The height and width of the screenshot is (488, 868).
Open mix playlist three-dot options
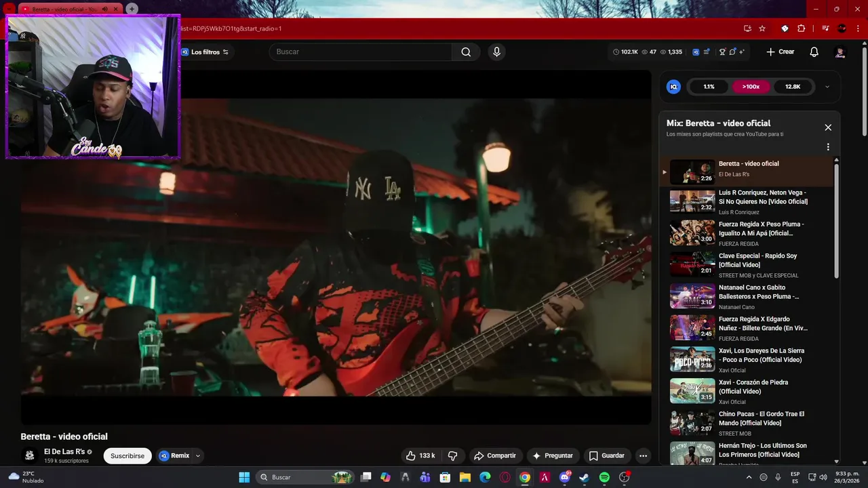click(x=828, y=147)
